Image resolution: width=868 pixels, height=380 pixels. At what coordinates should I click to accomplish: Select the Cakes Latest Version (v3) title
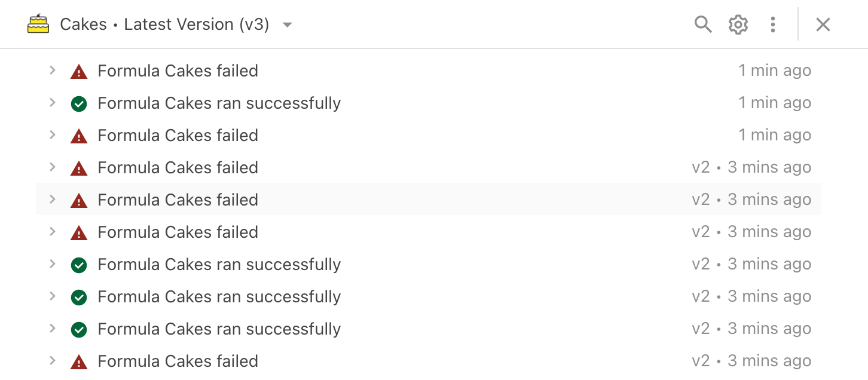pos(164,24)
